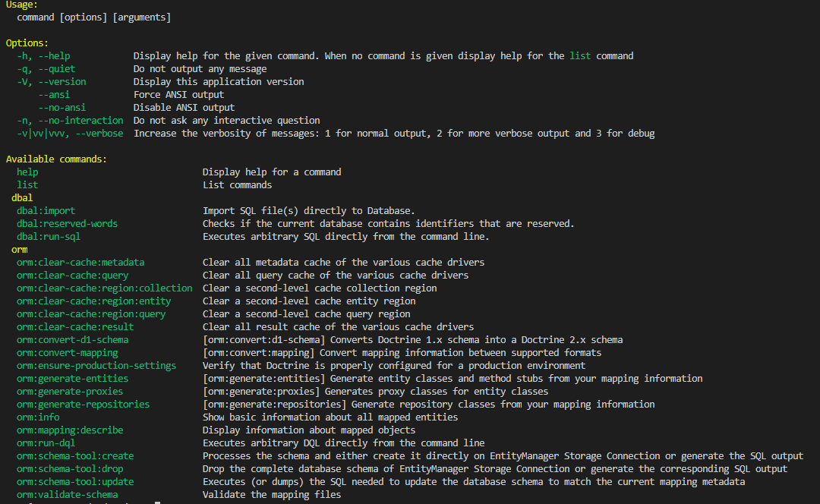Select the 'command [options] [arguments]' usage line
Screen dimensions: 820x504
tap(93, 17)
